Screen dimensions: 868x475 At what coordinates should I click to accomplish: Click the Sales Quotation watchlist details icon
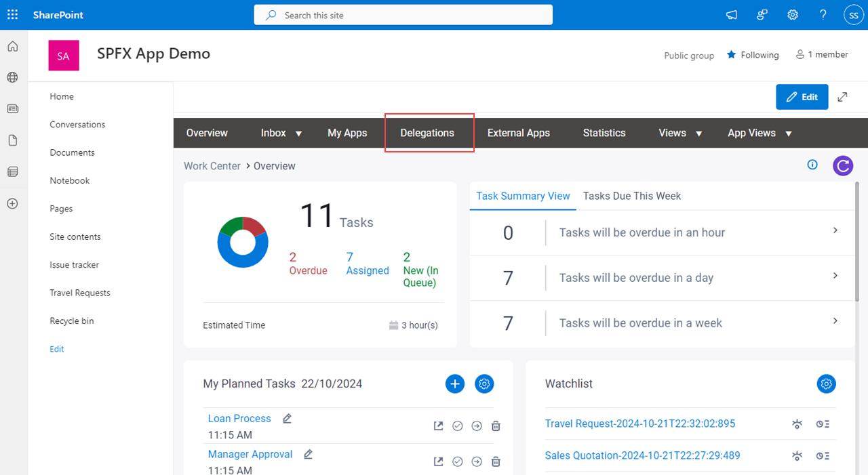pyautogui.click(x=823, y=456)
